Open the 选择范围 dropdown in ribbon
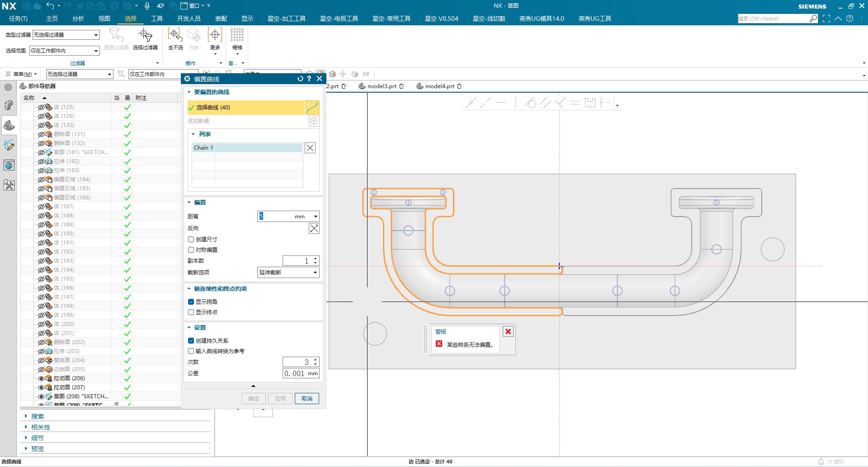This screenshot has width=868, height=467. (x=64, y=51)
